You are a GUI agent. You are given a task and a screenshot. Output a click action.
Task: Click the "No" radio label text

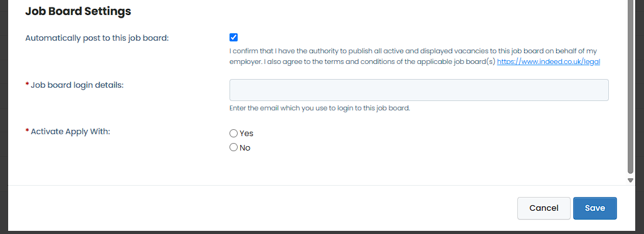coord(245,147)
